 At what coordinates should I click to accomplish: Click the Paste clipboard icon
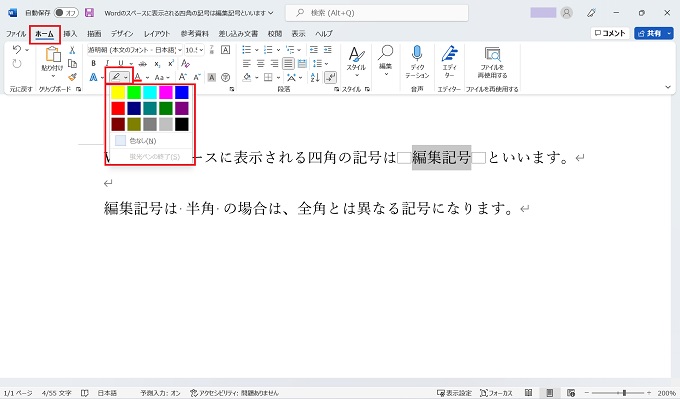coord(53,55)
